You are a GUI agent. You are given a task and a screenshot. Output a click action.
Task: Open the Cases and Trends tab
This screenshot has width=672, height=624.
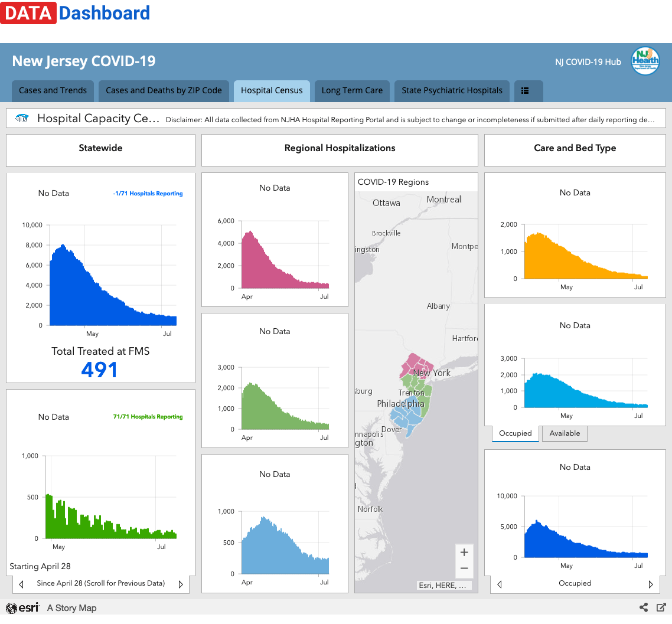pyautogui.click(x=53, y=90)
